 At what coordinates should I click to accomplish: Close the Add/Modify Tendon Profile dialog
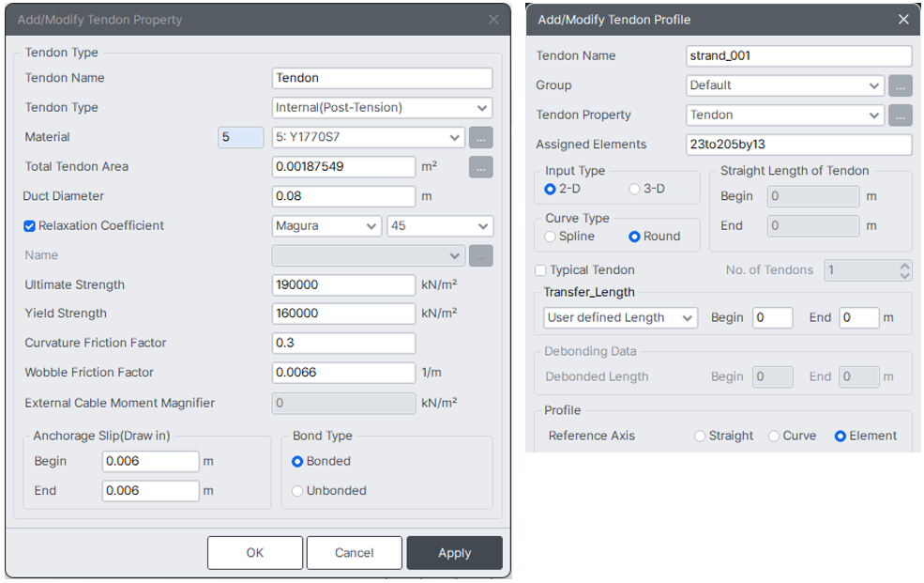coord(903,20)
